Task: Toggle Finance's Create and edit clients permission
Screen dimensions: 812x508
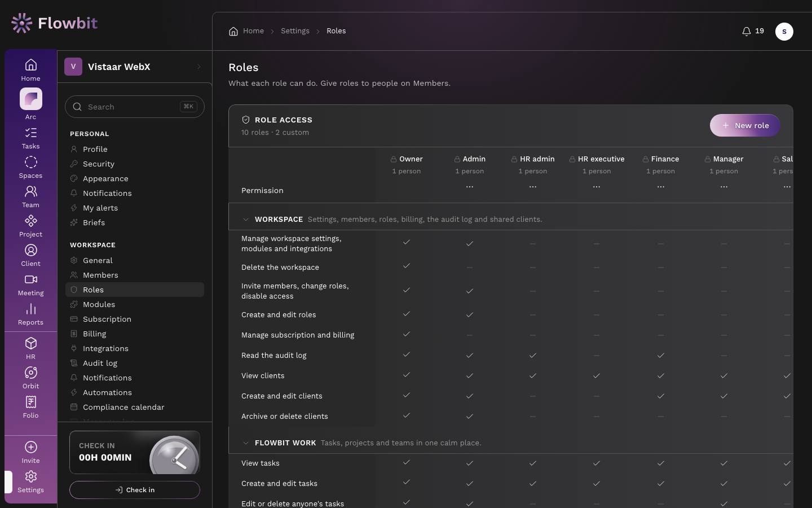Action: click(x=661, y=396)
